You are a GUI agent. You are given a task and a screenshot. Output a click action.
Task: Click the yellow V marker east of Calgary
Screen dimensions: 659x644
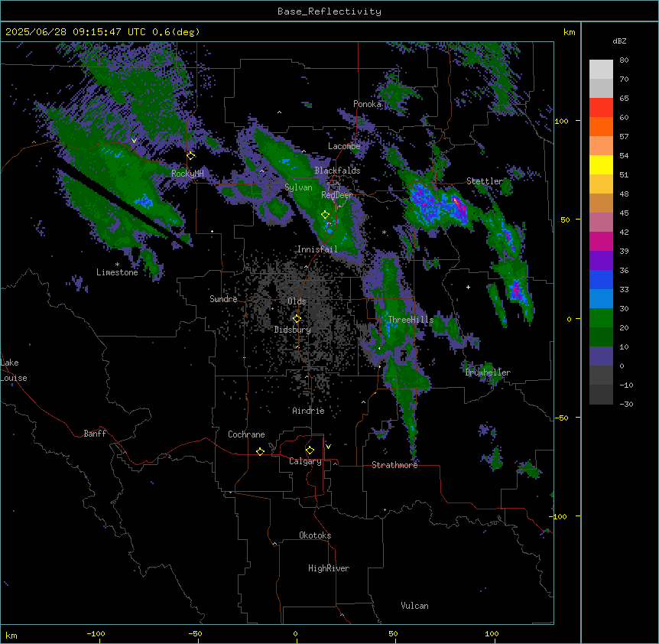click(x=328, y=447)
